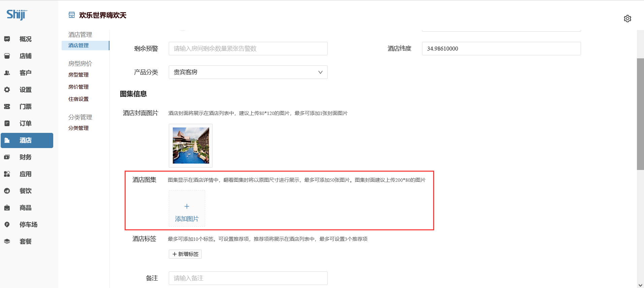Click the settings gear icon top right

pos(627,19)
